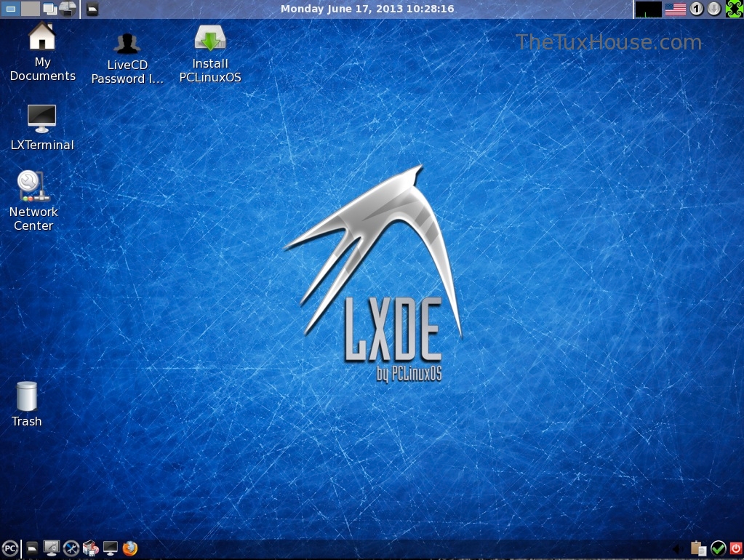This screenshot has height=560, width=744.
Task: Open the My Documents desktop icon
Action: point(42,52)
